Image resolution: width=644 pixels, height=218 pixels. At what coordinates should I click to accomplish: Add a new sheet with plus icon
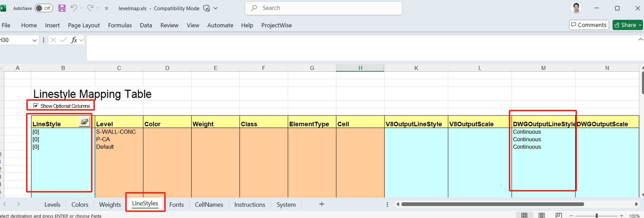322,204
